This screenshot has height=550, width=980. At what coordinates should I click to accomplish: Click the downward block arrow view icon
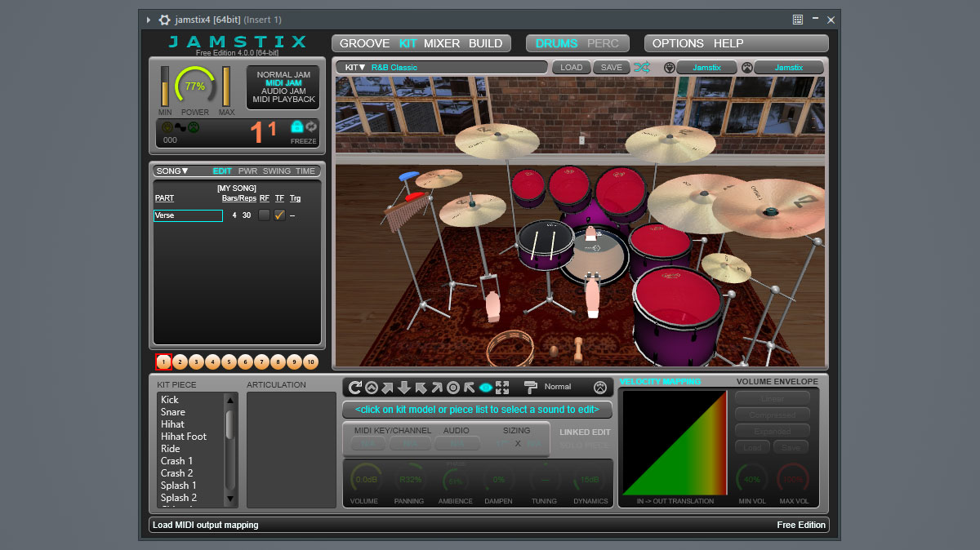pyautogui.click(x=403, y=388)
